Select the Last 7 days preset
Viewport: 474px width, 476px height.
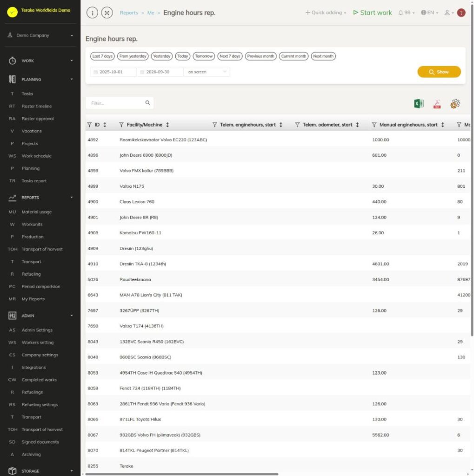(x=102, y=56)
